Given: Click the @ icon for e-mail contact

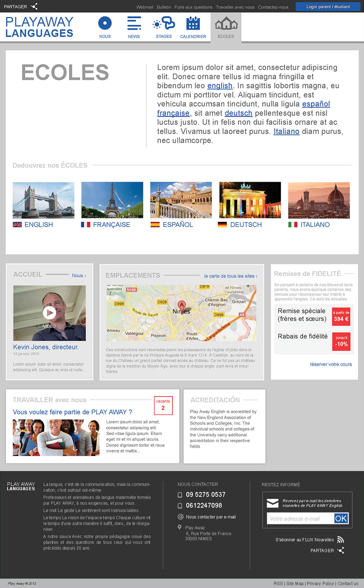Looking at the screenshot, I should pyautogui.click(x=180, y=517).
